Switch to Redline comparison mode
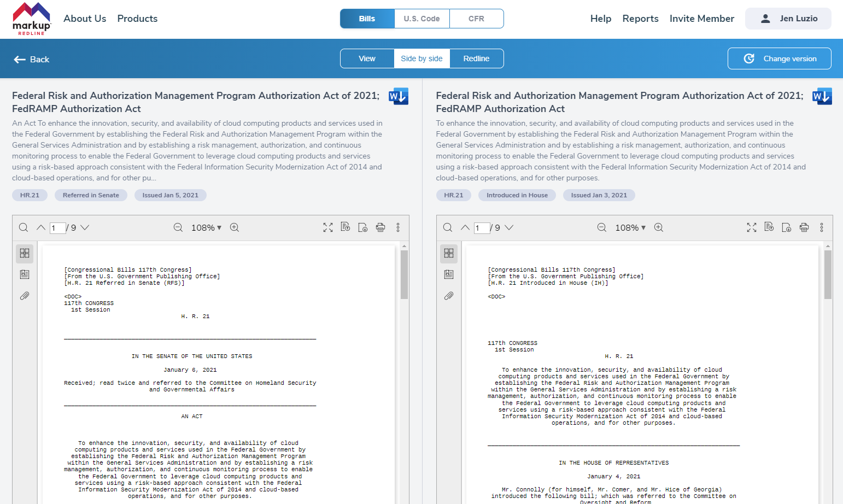 pyautogui.click(x=476, y=58)
